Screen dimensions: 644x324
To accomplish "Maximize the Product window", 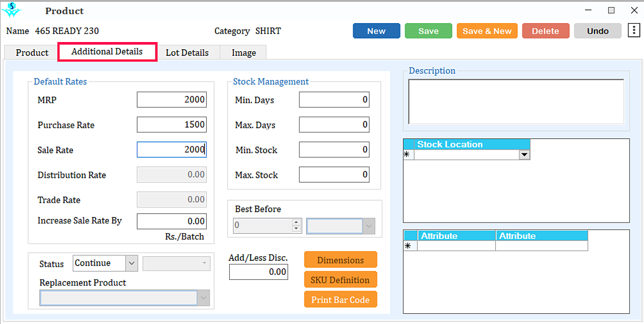I will click(611, 10).
